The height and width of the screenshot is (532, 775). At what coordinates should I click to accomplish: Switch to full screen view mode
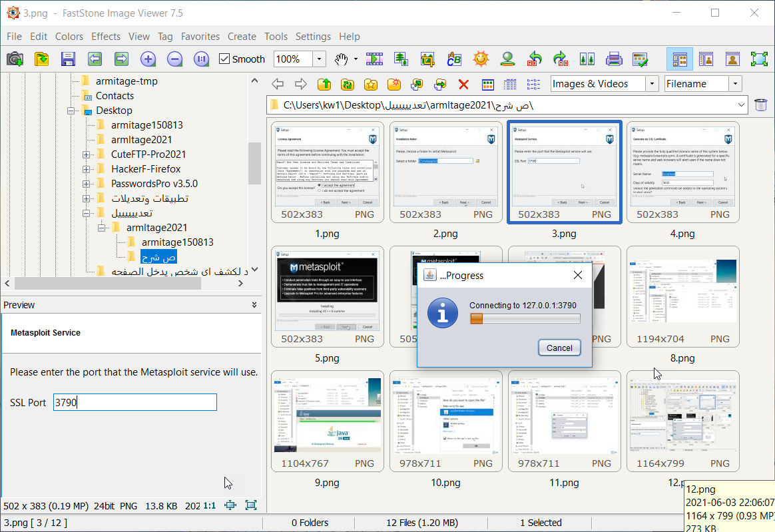tap(758, 59)
